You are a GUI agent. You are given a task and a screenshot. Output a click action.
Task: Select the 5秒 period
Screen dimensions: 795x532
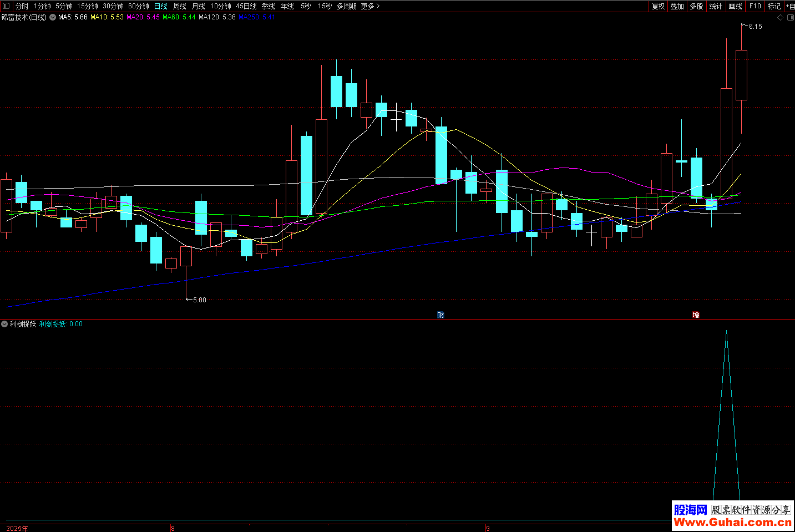click(x=306, y=6)
